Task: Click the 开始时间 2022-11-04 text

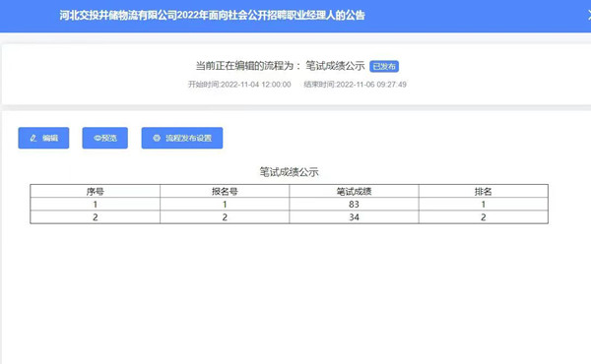Action: [239, 85]
